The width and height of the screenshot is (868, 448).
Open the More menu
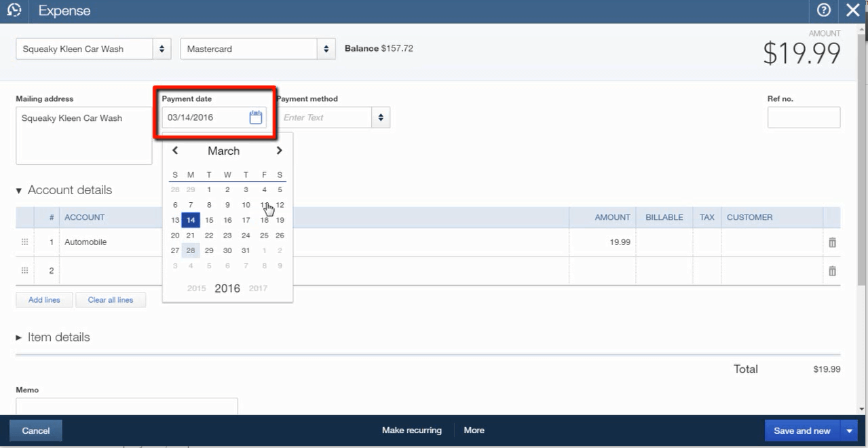[x=473, y=430]
